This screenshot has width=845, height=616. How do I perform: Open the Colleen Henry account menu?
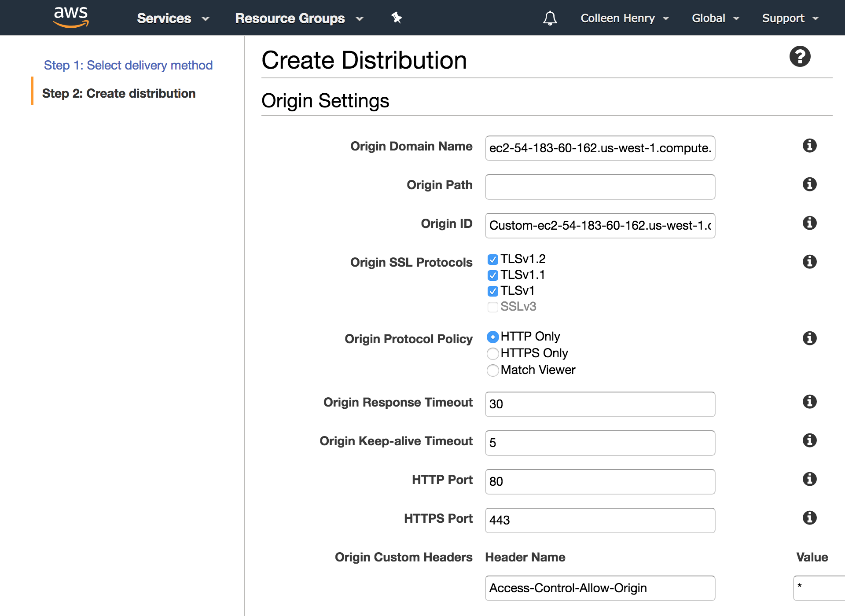pos(625,18)
